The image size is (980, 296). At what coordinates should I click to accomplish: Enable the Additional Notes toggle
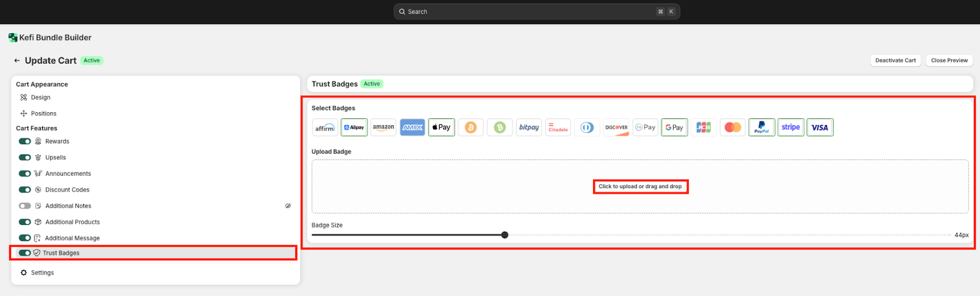(x=25, y=206)
